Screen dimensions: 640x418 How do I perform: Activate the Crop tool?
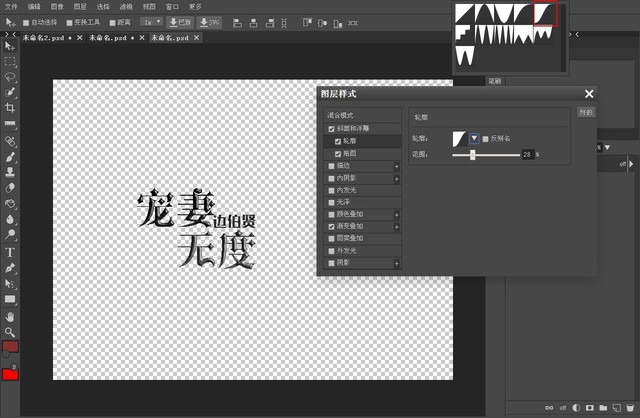click(10, 107)
